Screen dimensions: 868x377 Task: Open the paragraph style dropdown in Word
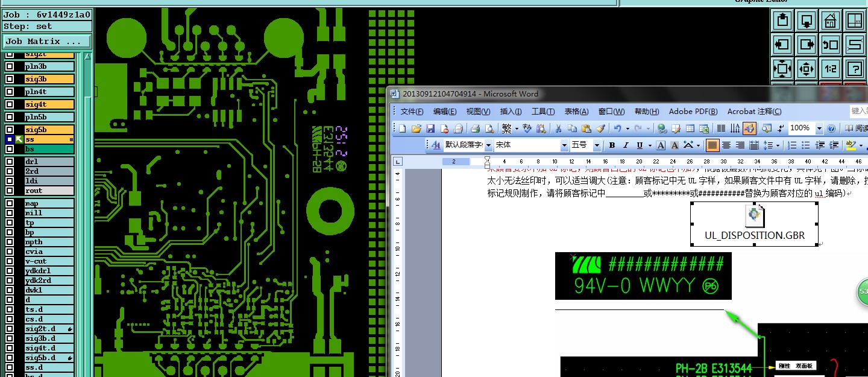[489, 145]
